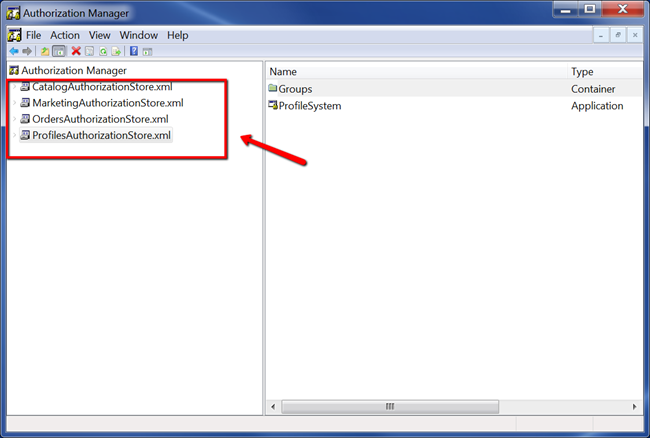This screenshot has height=438, width=650.
Task: Open the Window menu
Action: point(138,35)
